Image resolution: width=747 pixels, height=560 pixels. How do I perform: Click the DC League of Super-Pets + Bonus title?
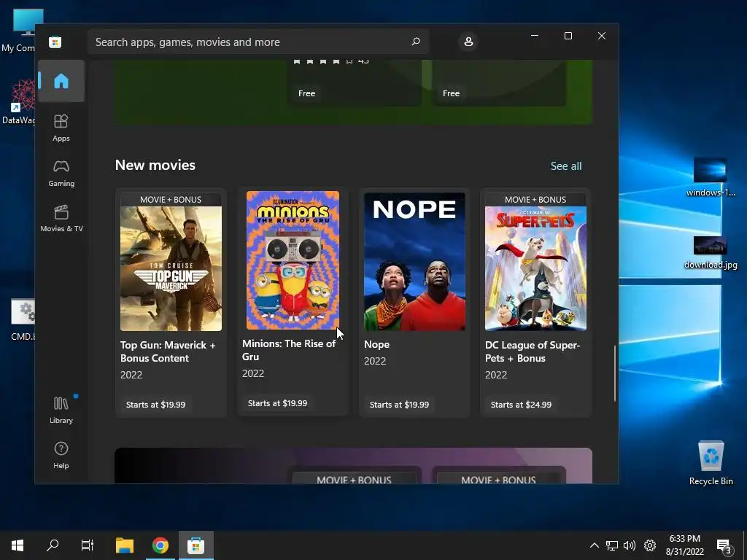tap(532, 351)
